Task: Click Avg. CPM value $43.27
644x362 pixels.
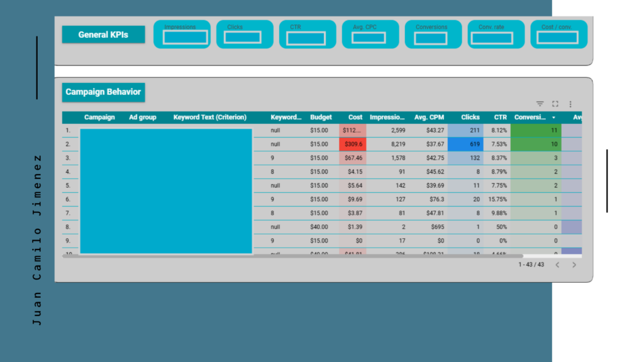Action: tap(435, 130)
